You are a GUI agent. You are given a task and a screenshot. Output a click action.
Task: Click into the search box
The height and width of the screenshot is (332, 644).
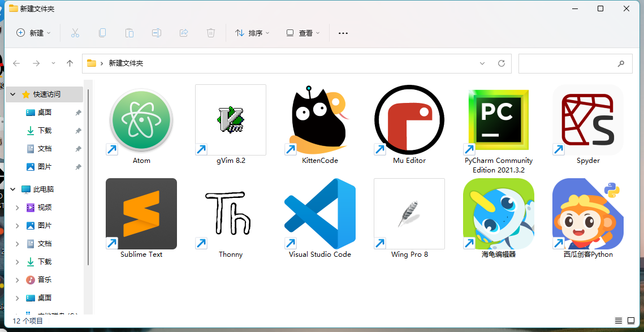pos(576,63)
